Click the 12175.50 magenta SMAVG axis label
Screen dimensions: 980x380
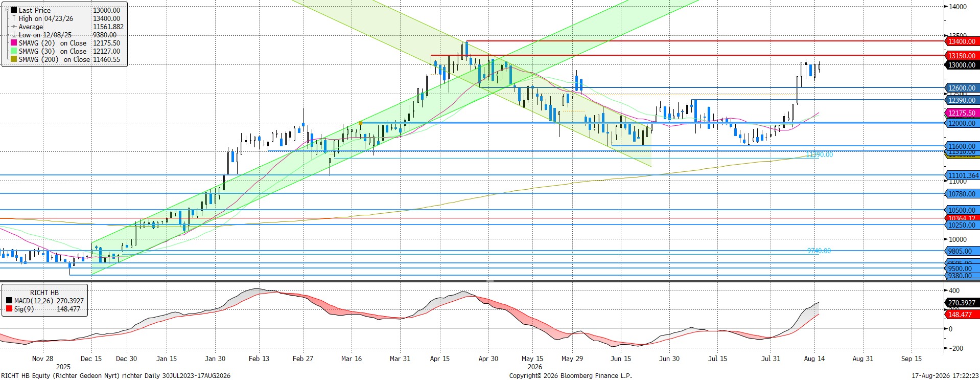963,113
